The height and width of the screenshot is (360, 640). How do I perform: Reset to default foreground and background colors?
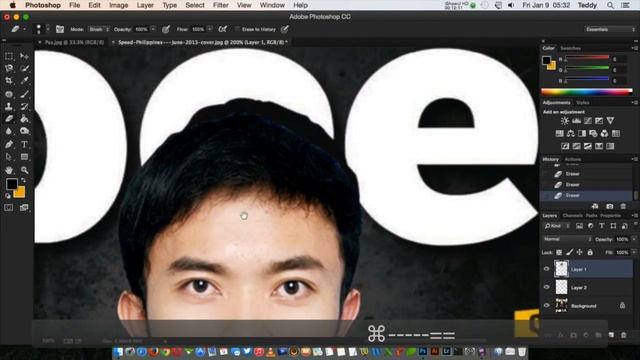pyautogui.click(x=7, y=196)
